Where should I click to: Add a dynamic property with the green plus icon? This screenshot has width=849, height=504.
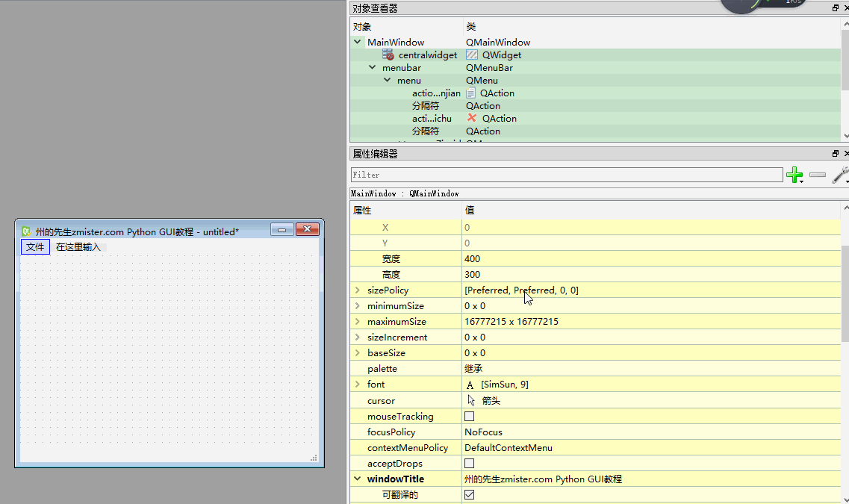click(x=794, y=175)
